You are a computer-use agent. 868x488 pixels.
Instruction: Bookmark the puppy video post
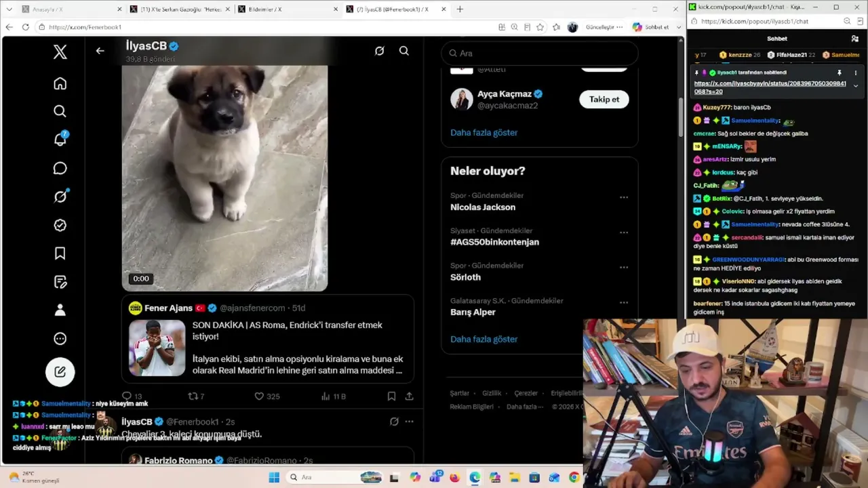[x=391, y=396]
